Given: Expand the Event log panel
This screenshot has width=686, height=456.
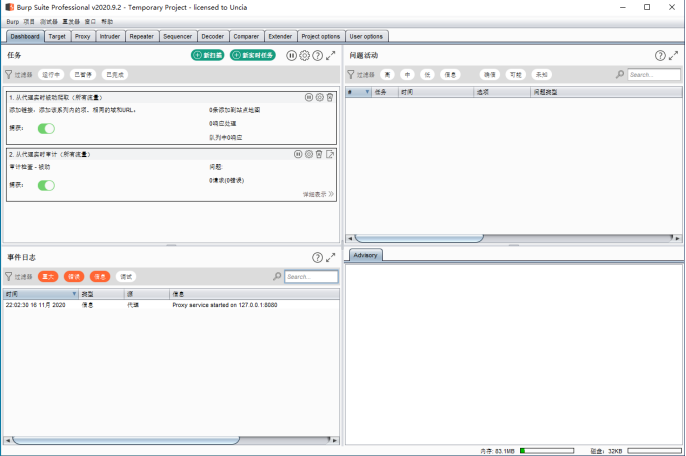Looking at the screenshot, I should point(331,258).
